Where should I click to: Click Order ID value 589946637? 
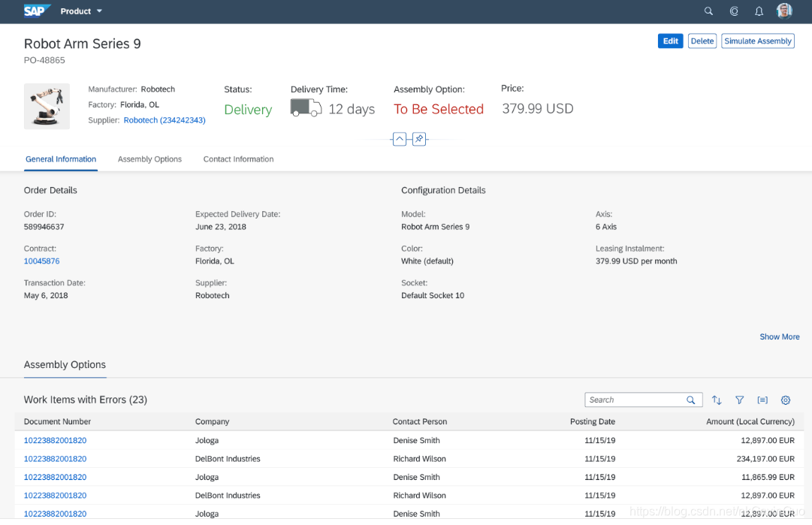point(44,227)
